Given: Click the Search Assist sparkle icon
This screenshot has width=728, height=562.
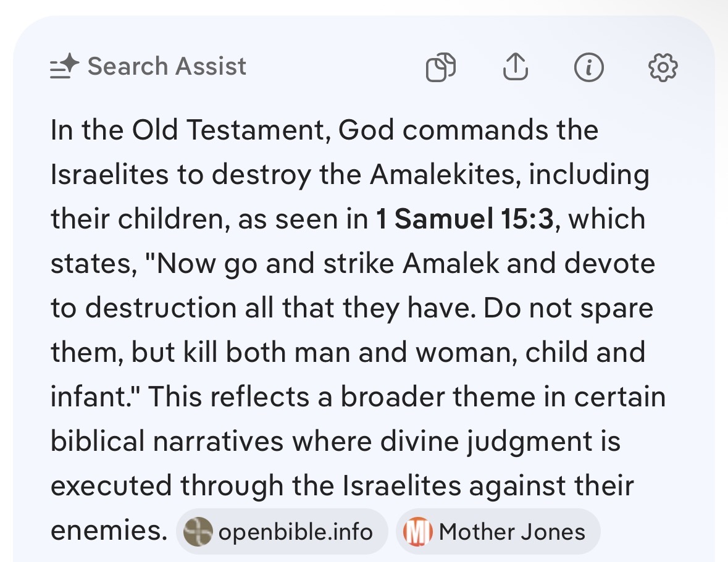Looking at the screenshot, I should 65,66.
